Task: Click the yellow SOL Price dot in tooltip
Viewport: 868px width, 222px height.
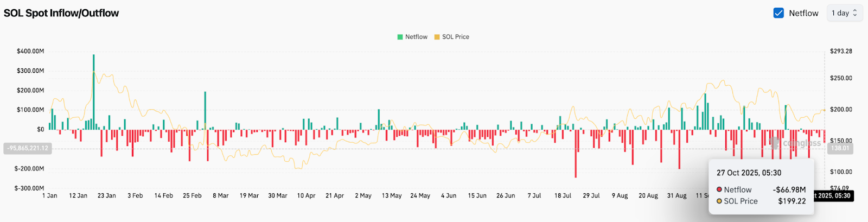Action: [719, 201]
